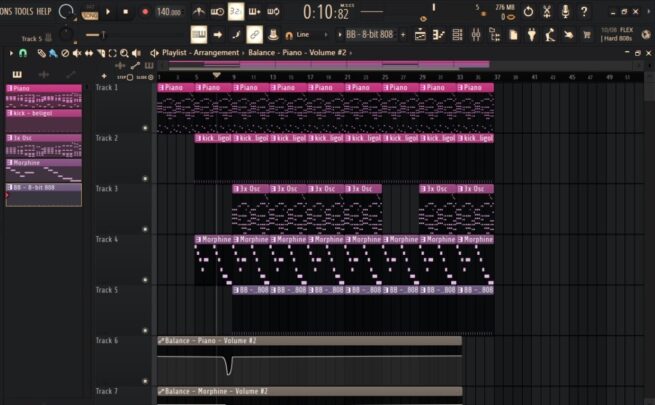Image resolution: width=655 pixels, height=405 pixels.
Task: Enable the link chain toolbar button
Action: point(254,35)
